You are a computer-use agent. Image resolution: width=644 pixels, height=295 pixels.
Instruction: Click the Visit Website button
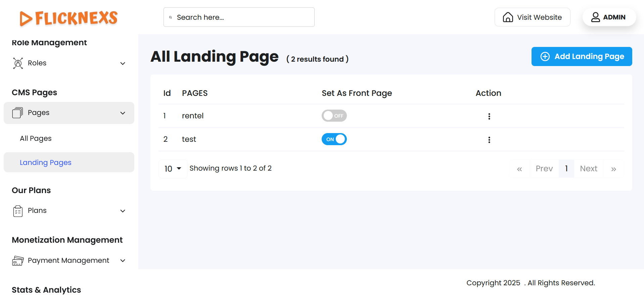click(532, 17)
